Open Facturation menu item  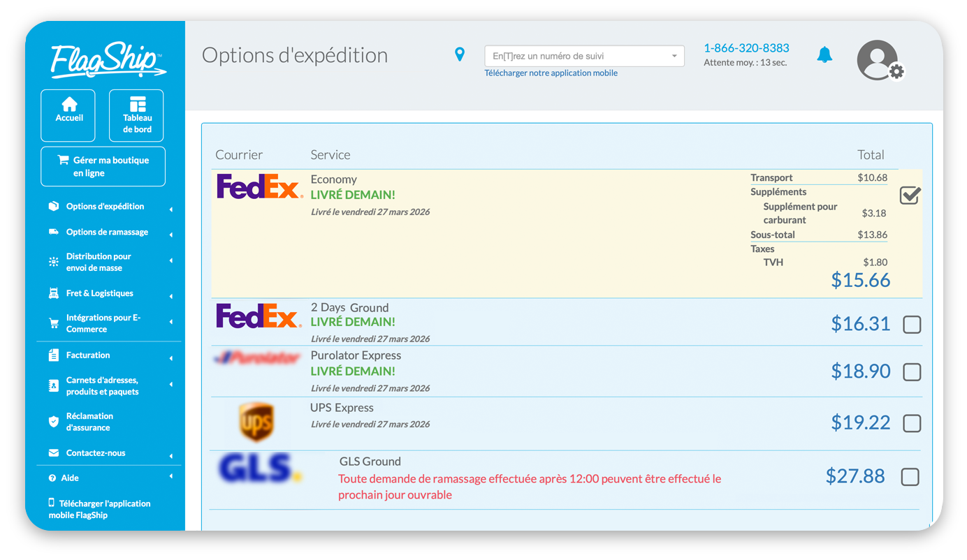tap(88, 355)
